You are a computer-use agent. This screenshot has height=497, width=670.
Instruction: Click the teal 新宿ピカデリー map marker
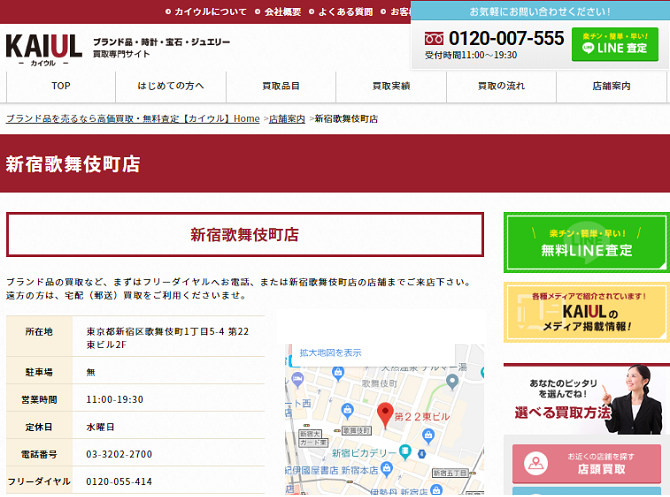pos(405,451)
